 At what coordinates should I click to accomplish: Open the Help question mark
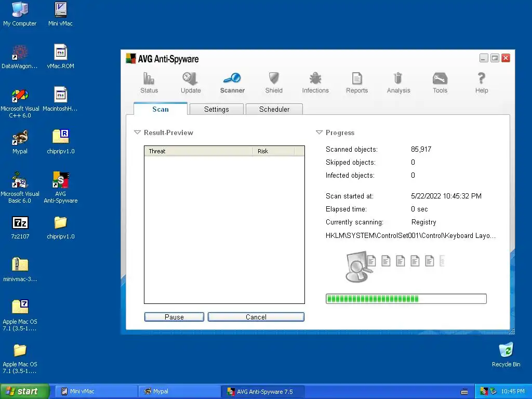[x=481, y=78]
